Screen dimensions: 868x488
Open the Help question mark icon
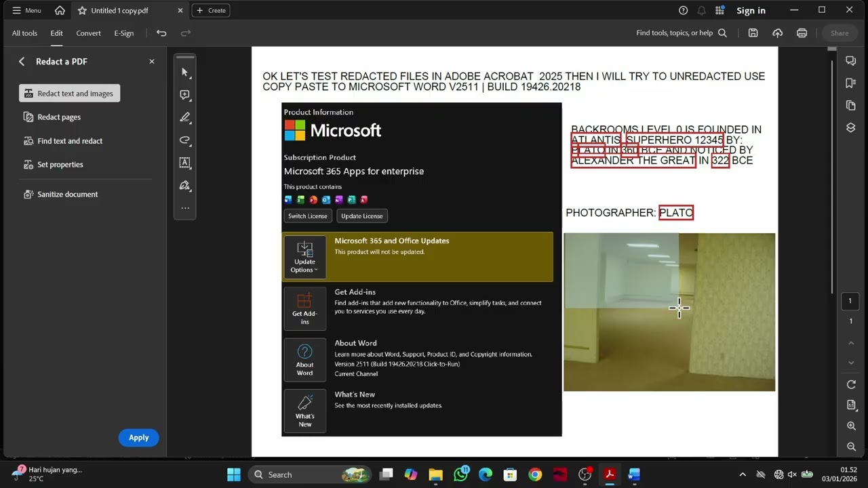pos(684,10)
